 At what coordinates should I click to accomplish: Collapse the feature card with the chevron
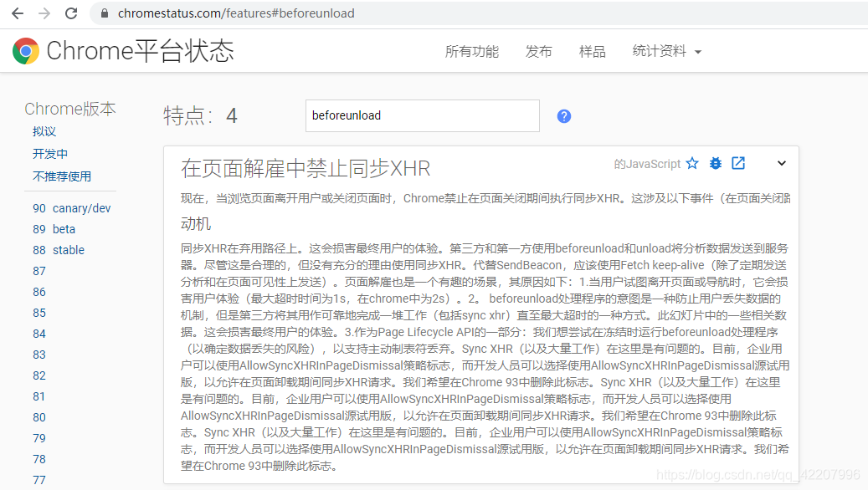pyautogui.click(x=780, y=163)
